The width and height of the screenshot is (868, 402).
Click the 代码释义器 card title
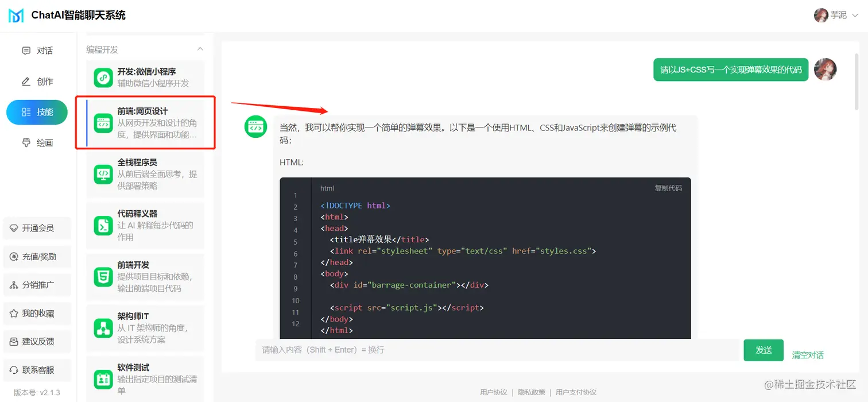click(137, 214)
